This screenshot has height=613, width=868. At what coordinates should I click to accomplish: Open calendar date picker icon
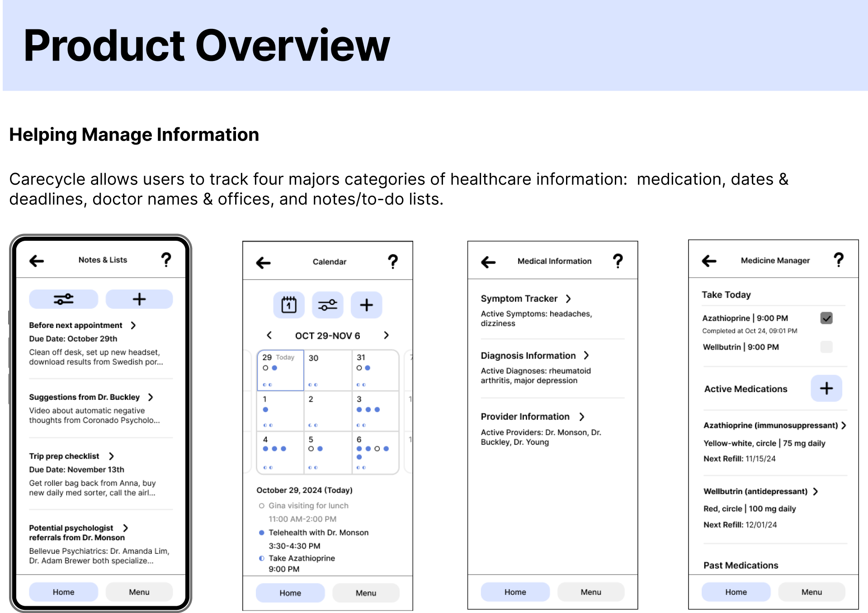click(x=289, y=305)
